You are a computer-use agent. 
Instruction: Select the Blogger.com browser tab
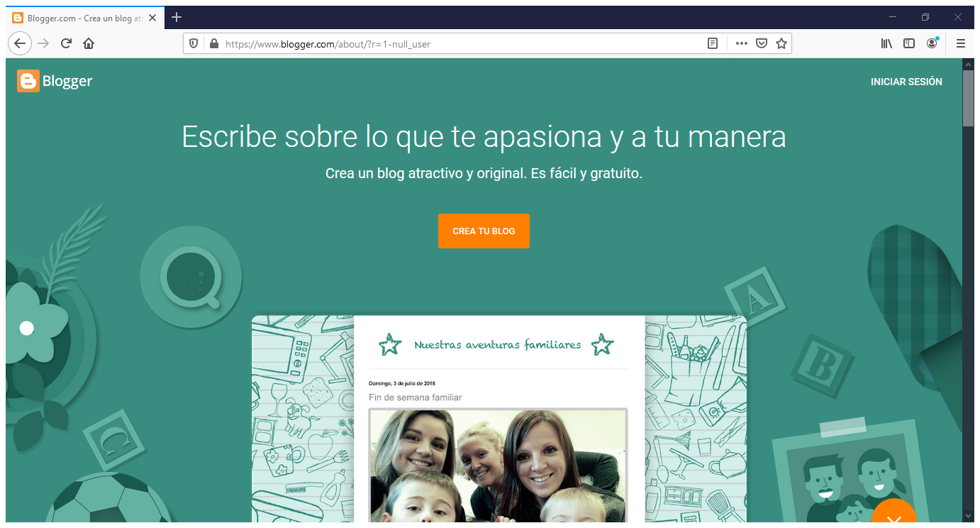(x=85, y=18)
